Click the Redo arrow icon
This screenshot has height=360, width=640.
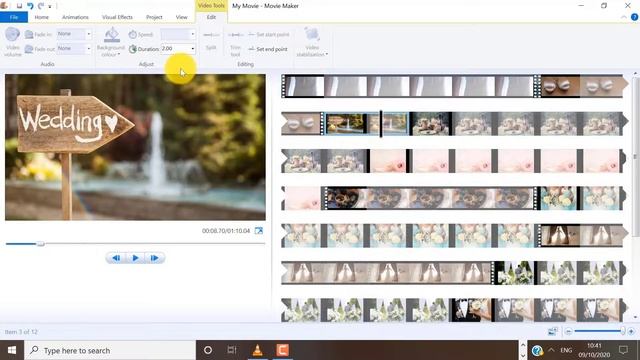[41, 6]
